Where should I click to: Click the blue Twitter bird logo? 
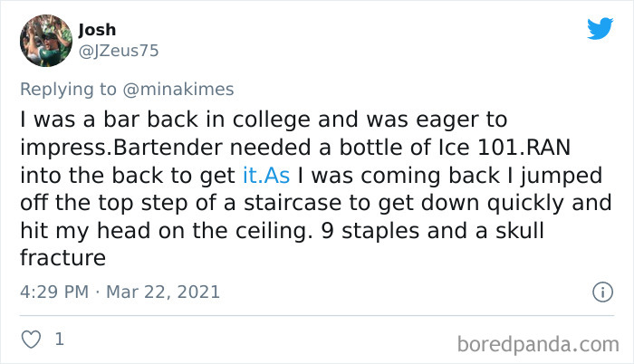[x=600, y=28]
